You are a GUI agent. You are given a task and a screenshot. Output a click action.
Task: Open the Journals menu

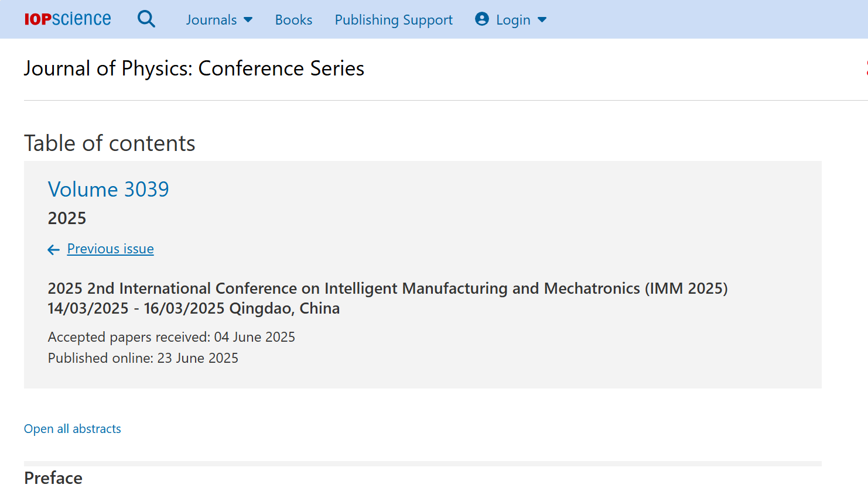point(211,20)
